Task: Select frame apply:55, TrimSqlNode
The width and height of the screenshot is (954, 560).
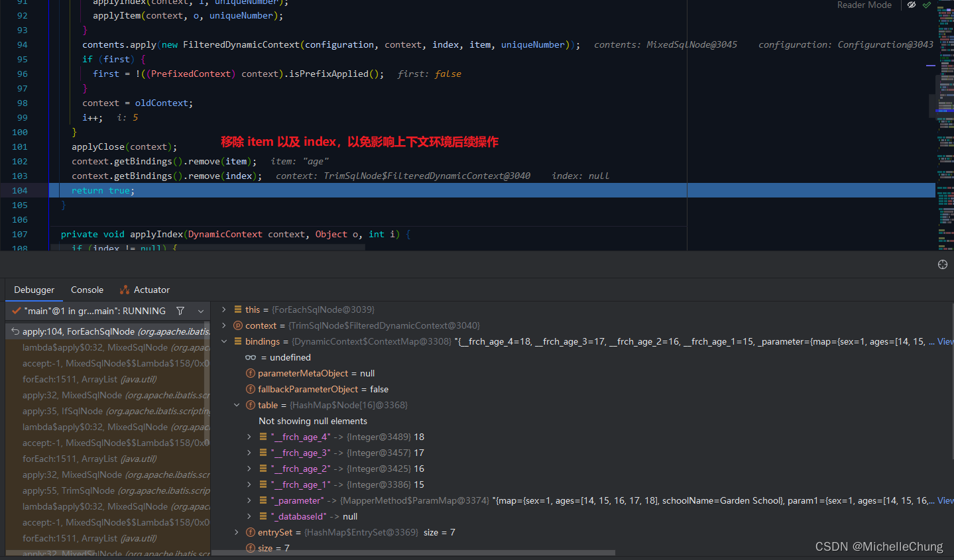Action: pos(108,490)
